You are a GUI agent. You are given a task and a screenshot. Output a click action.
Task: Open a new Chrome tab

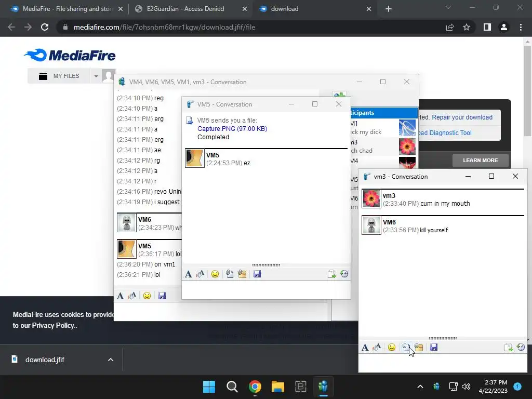(389, 9)
